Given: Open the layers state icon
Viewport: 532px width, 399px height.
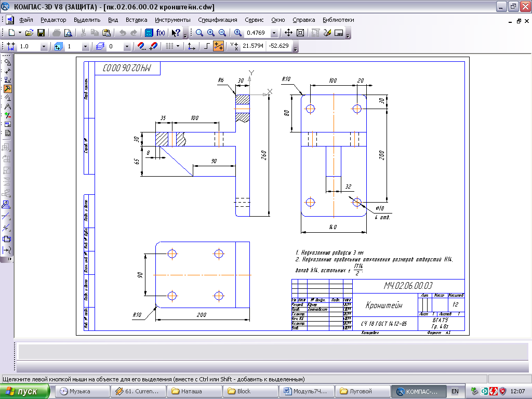Looking at the screenshot, I should (x=100, y=46).
